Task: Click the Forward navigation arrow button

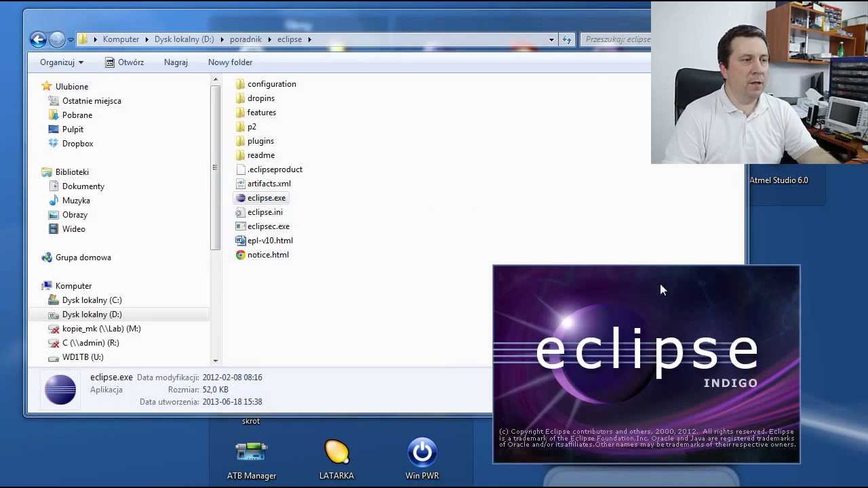Action: coord(57,39)
